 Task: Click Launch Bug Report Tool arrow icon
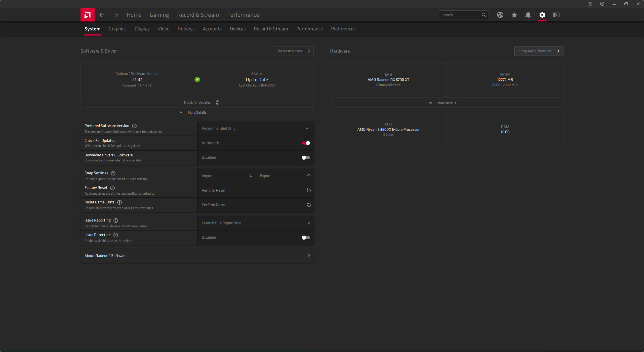point(309,223)
